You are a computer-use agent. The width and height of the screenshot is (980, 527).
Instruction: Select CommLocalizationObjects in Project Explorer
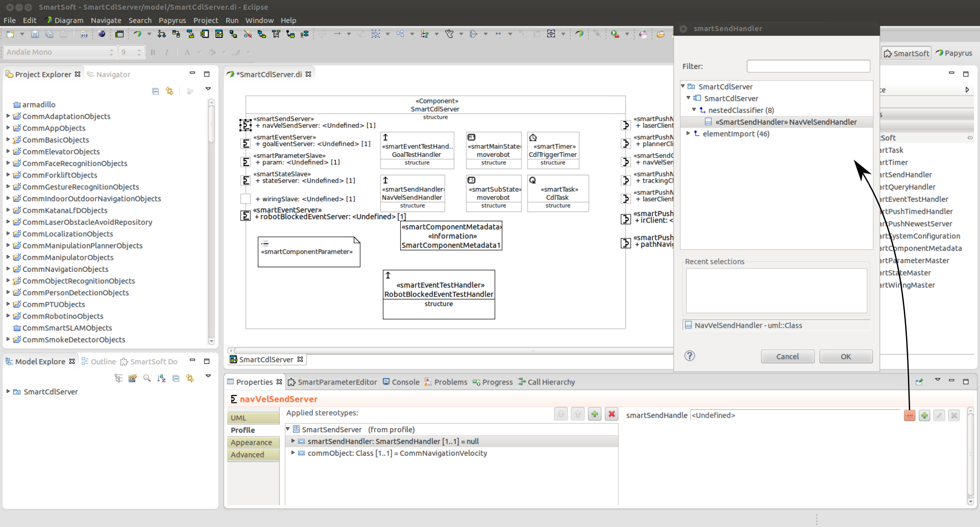(68, 234)
